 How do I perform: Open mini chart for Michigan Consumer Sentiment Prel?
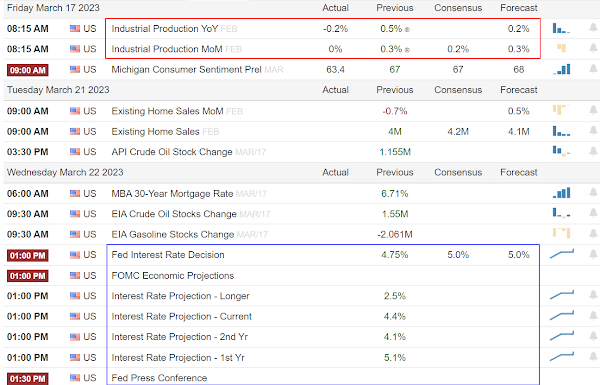click(561, 69)
